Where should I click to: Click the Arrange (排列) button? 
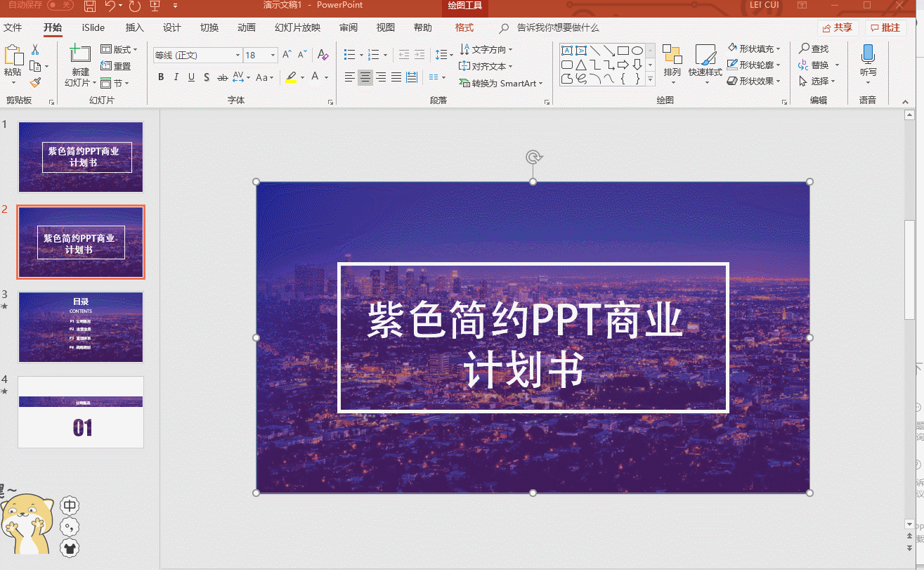[672, 63]
